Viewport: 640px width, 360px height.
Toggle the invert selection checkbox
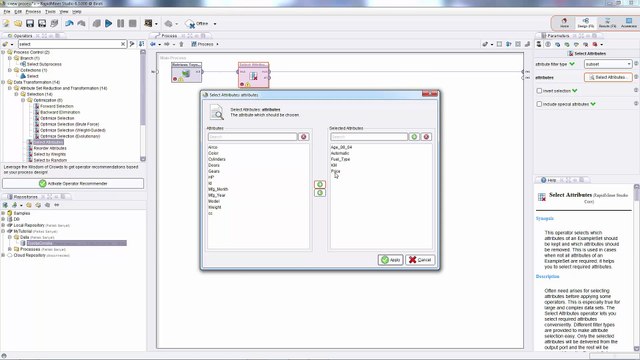539,91
